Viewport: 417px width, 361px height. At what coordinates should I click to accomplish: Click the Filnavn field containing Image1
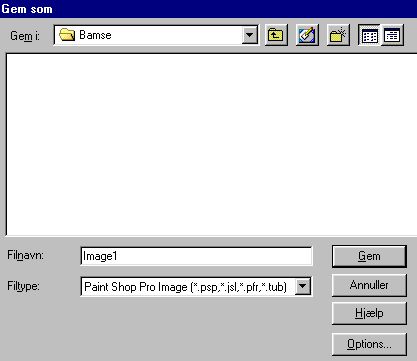click(x=196, y=256)
